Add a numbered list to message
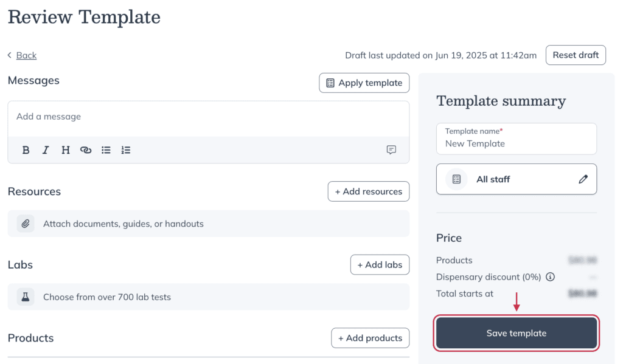Image resolution: width=623 pixels, height=364 pixels. coord(126,150)
